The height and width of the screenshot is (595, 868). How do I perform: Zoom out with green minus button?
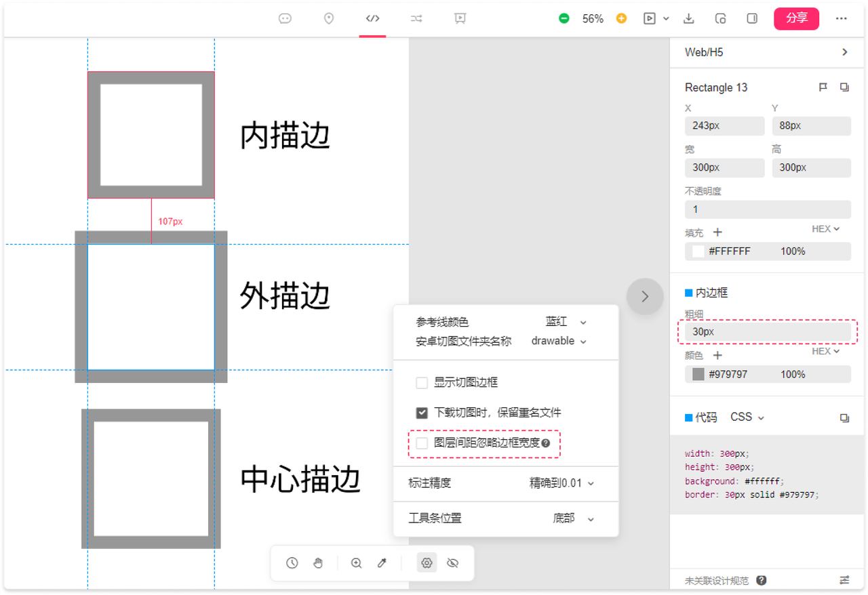coord(564,19)
